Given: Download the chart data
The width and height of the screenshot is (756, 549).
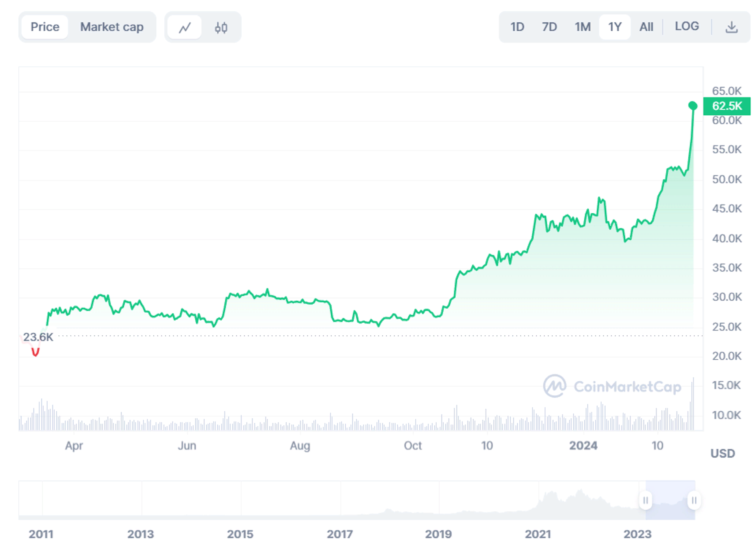Looking at the screenshot, I should [732, 26].
